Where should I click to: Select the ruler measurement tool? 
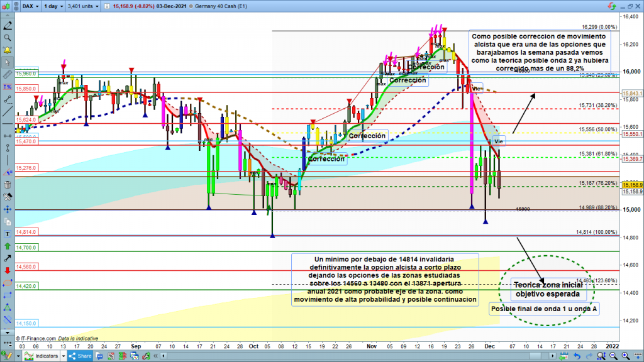pyautogui.click(x=7, y=74)
